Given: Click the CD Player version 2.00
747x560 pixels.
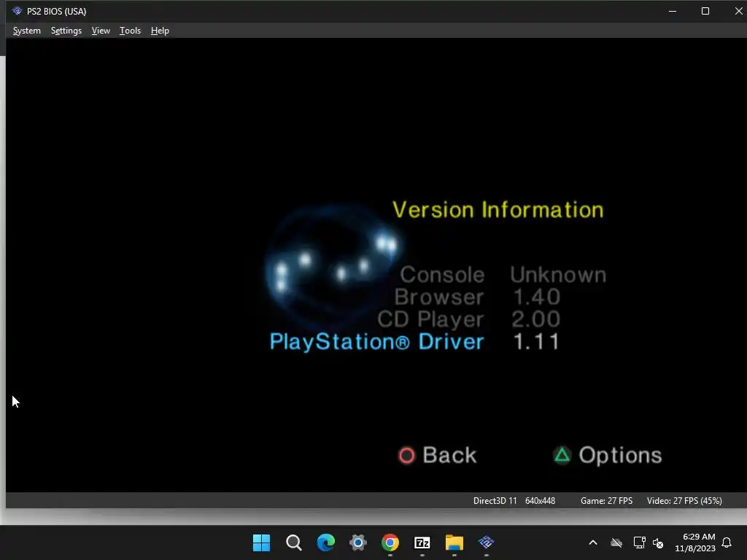Looking at the screenshot, I should pos(536,319).
